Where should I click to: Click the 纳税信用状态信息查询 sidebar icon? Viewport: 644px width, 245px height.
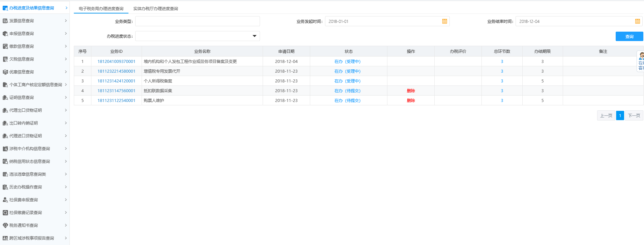(5, 162)
